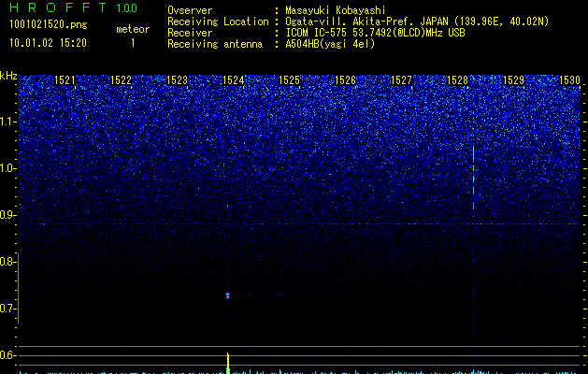Image resolution: width=588 pixels, height=374 pixels.
Task: Click the time axis label 1522
Action: point(121,80)
